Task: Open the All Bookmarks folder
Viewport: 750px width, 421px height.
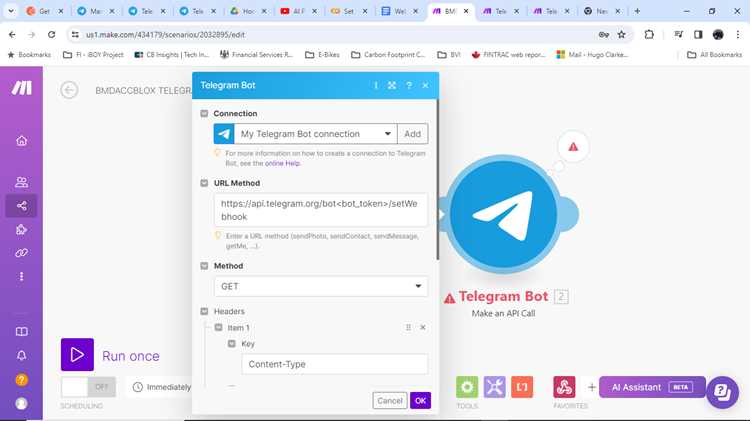Action: pyautogui.click(x=715, y=55)
